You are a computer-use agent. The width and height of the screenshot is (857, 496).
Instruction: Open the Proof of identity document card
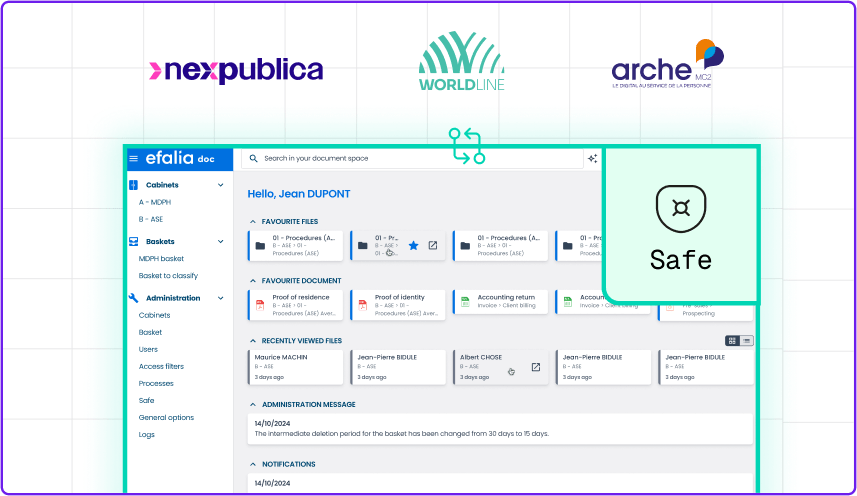click(x=398, y=305)
